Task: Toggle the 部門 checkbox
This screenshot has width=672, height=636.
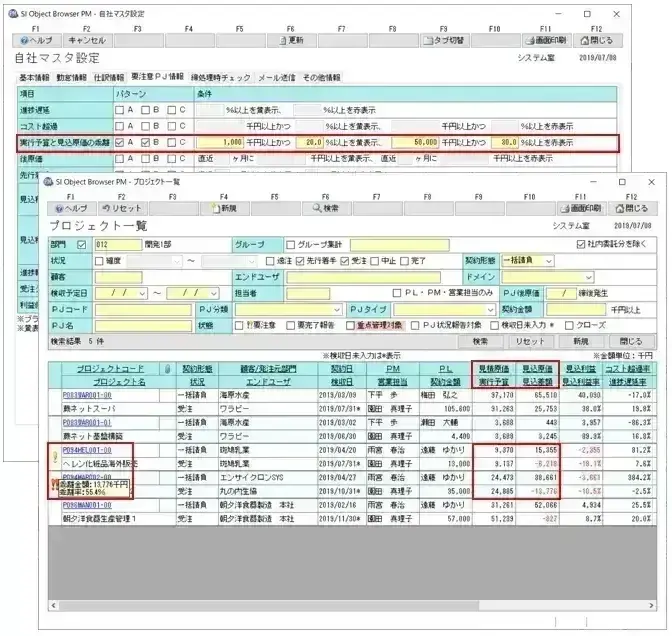Action: (81, 245)
